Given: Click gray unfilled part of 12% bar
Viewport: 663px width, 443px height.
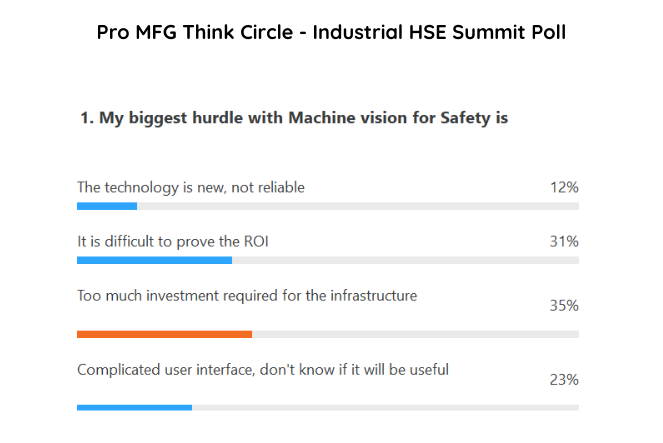Looking at the screenshot, I should point(358,206).
